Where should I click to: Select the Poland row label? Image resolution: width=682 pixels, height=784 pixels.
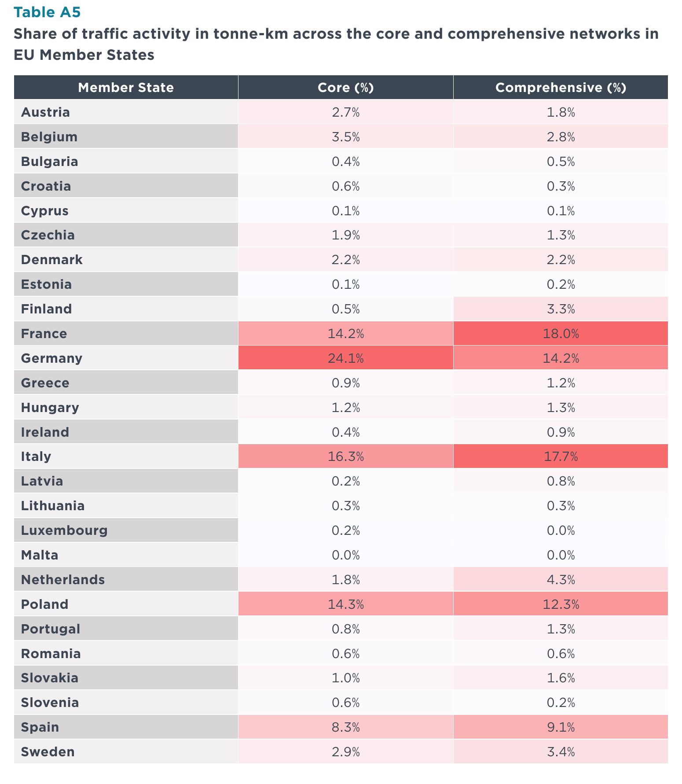[x=45, y=604]
